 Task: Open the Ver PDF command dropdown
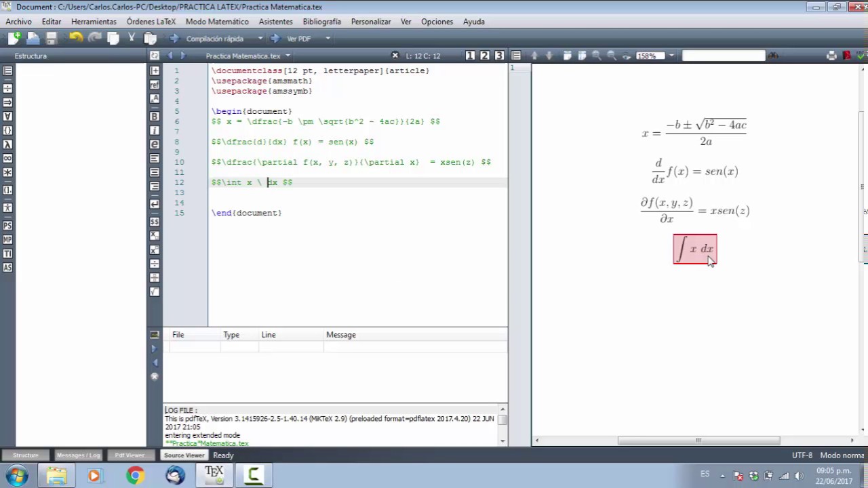pyautogui.click(x=328, y=39)
